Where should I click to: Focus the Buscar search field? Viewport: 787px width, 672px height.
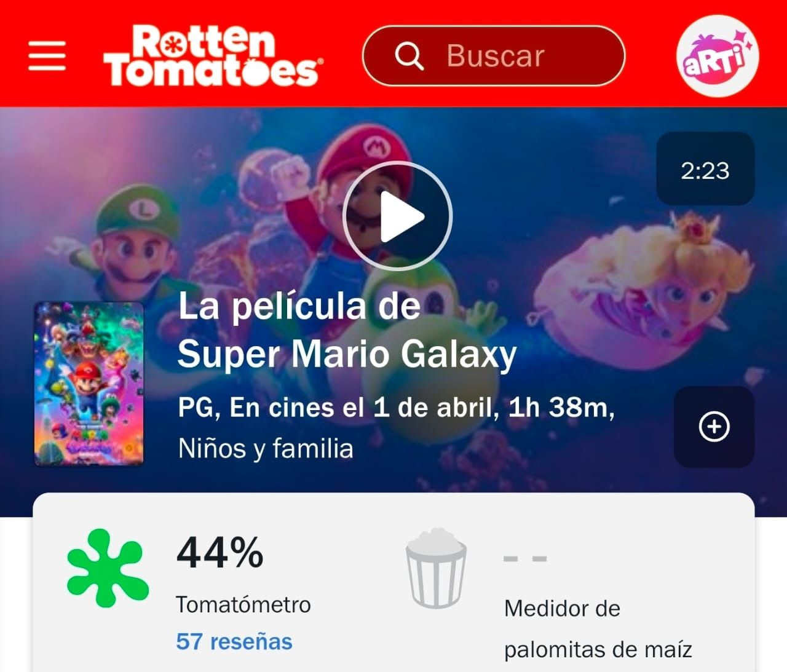[494, 56]
